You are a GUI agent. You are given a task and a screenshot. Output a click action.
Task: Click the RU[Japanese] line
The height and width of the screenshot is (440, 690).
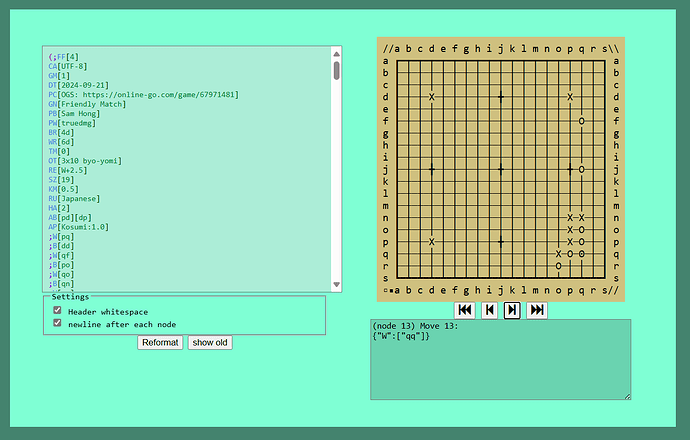[x=74, y=199]
